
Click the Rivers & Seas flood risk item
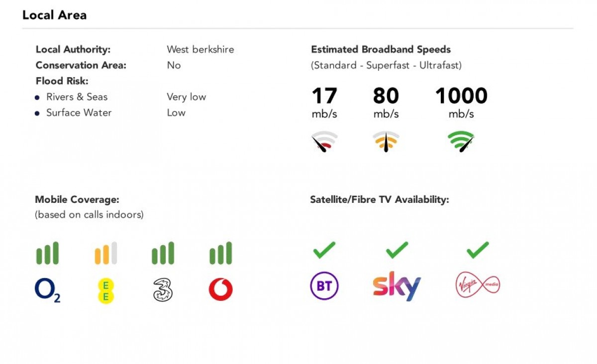pos(77,97)
